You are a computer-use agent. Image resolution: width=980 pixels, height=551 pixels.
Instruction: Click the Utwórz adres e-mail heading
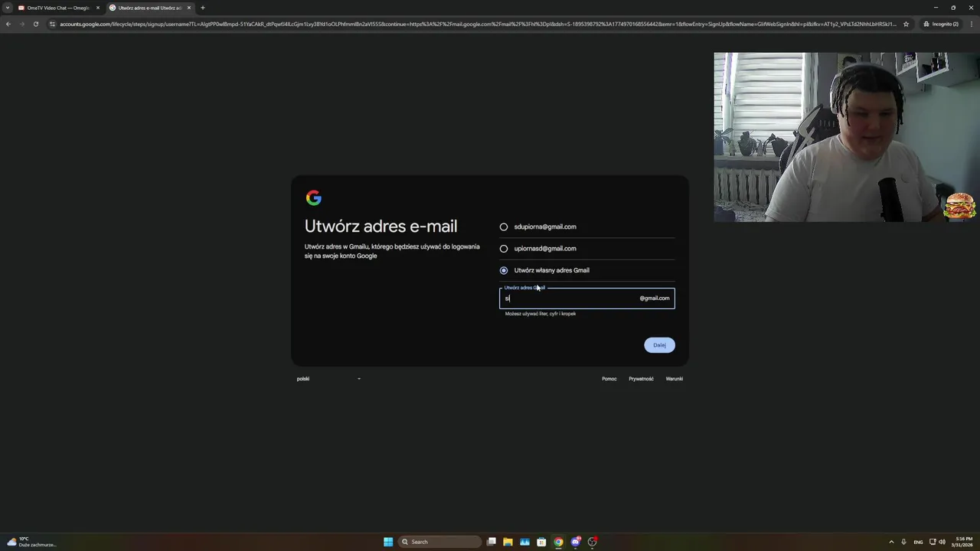(381, 227)
